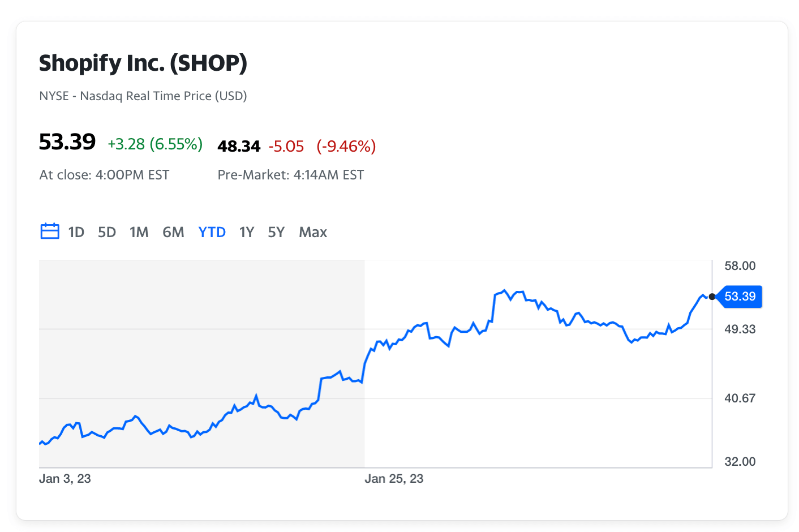
Task: Select the 1D time range
Action: point(76,232)
